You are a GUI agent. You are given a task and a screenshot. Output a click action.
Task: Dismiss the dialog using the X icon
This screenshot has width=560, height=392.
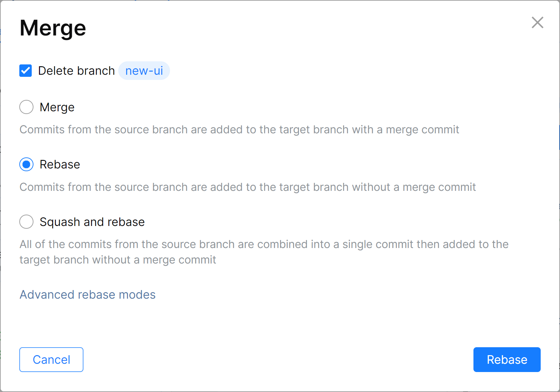(x=537, y=23)
